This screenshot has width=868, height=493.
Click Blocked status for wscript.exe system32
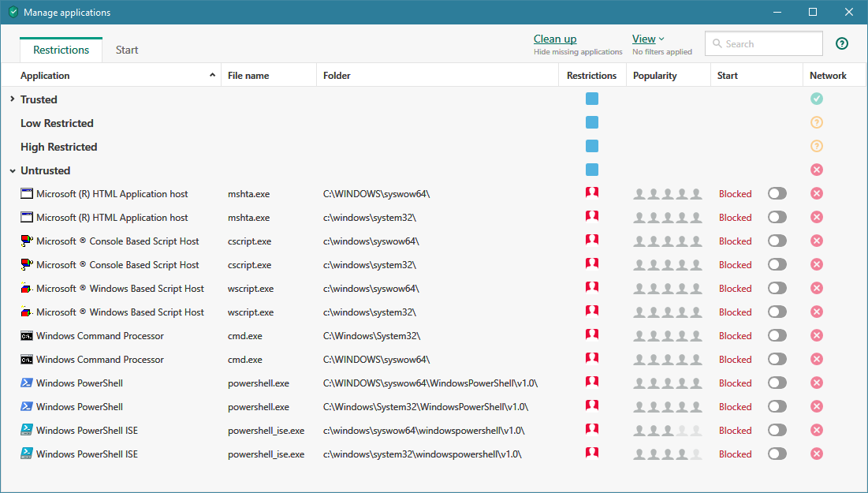coord(735,312)
